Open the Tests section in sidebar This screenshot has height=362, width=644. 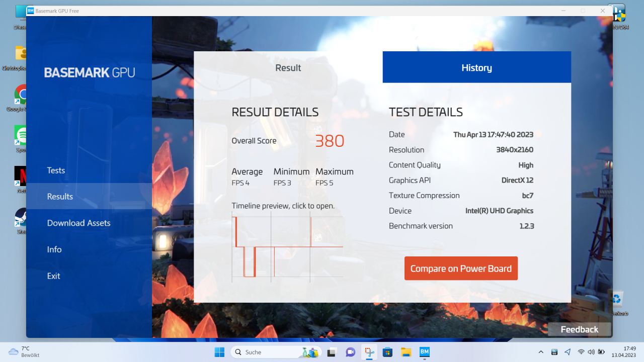56,170
